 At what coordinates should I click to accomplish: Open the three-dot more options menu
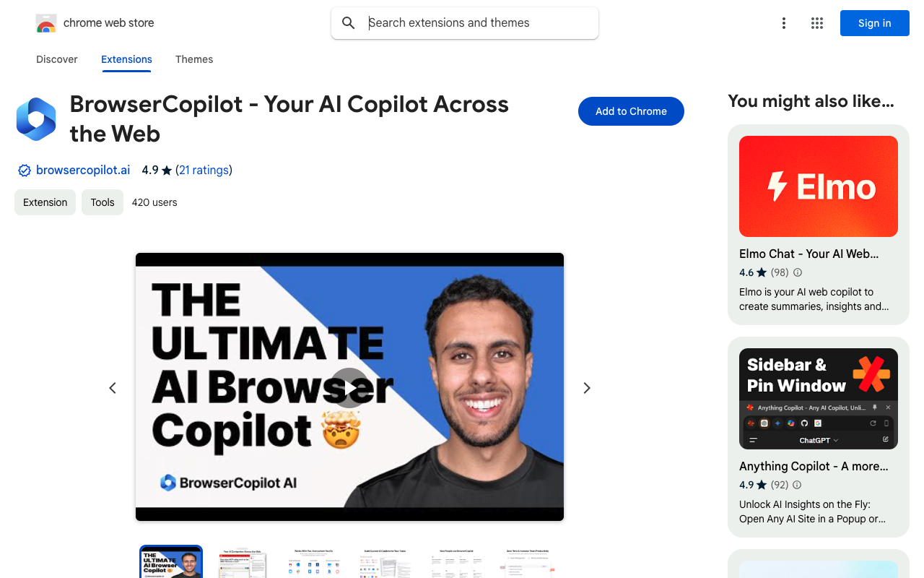[783, 23]
